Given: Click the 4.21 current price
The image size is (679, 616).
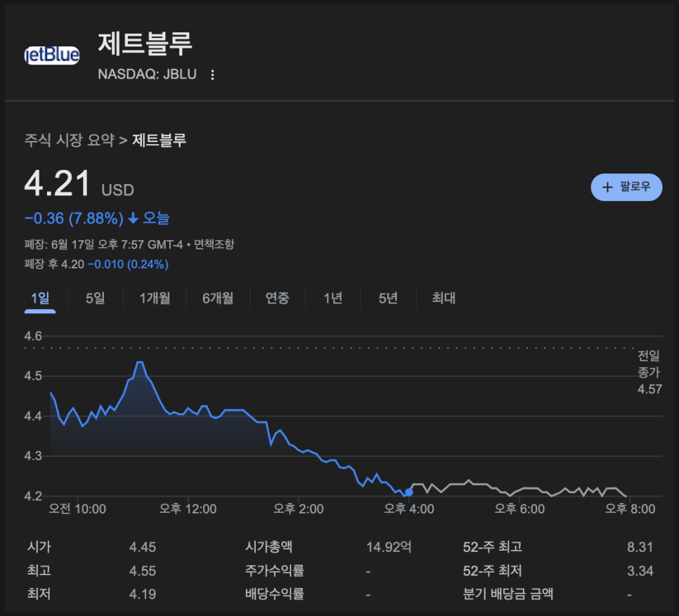Looking at the screenshot, I should tap(57, 184).
